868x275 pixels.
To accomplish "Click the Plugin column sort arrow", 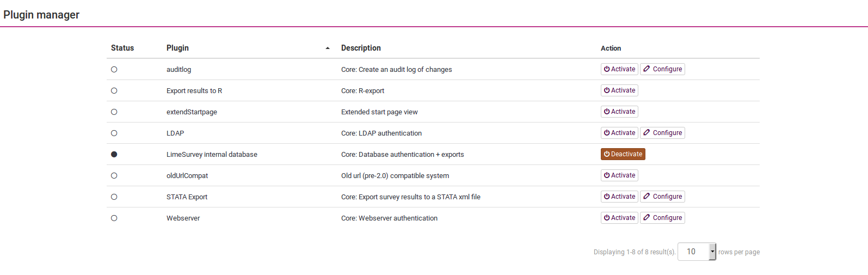I will (x=328, y=48).
